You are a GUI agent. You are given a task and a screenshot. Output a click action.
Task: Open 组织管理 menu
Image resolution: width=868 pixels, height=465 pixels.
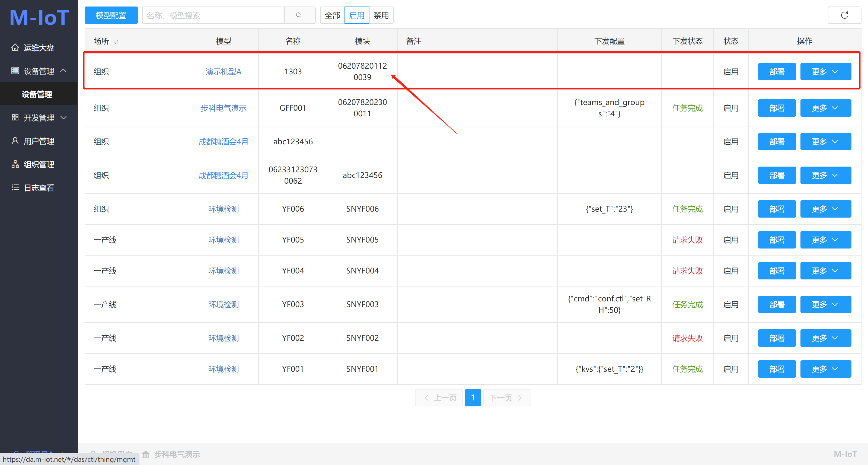[39, 164]
